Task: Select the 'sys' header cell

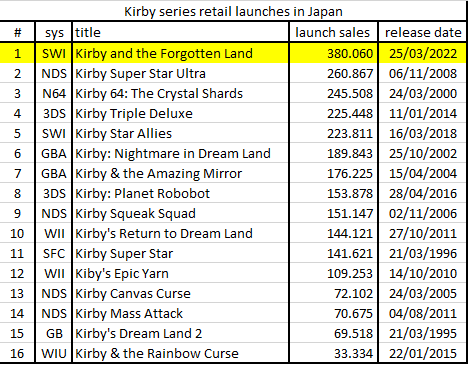Action: [x=54, y=32]
